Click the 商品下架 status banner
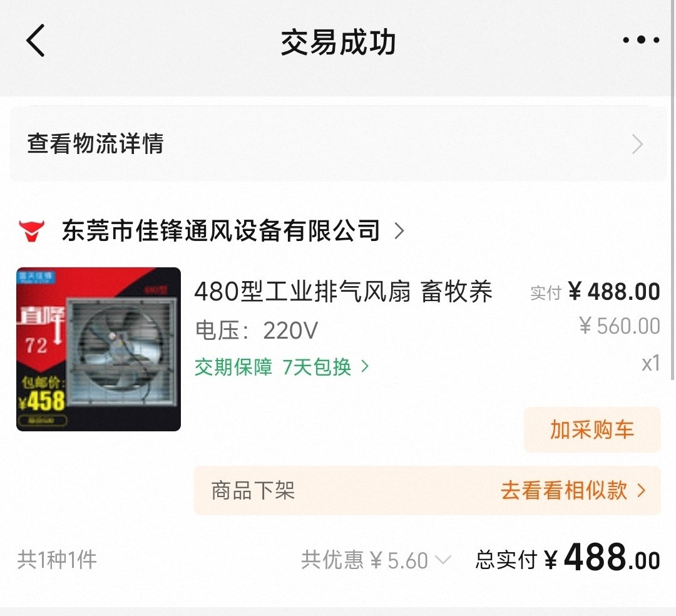The width and height of the screenshot is (676, 616). (428, 490)
